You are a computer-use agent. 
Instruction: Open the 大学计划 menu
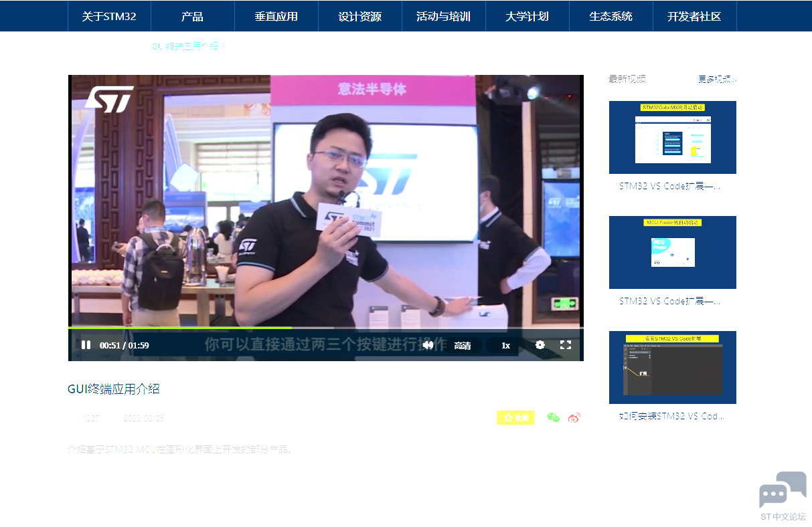pos(527,16)
